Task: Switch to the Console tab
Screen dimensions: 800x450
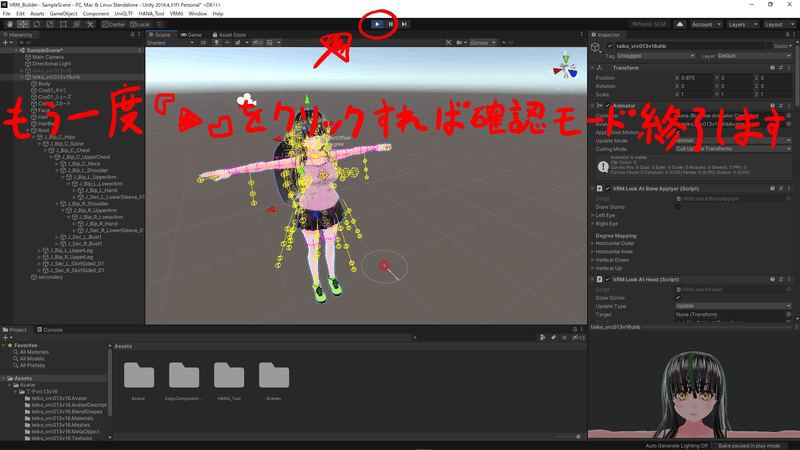Action: (49, 330)
